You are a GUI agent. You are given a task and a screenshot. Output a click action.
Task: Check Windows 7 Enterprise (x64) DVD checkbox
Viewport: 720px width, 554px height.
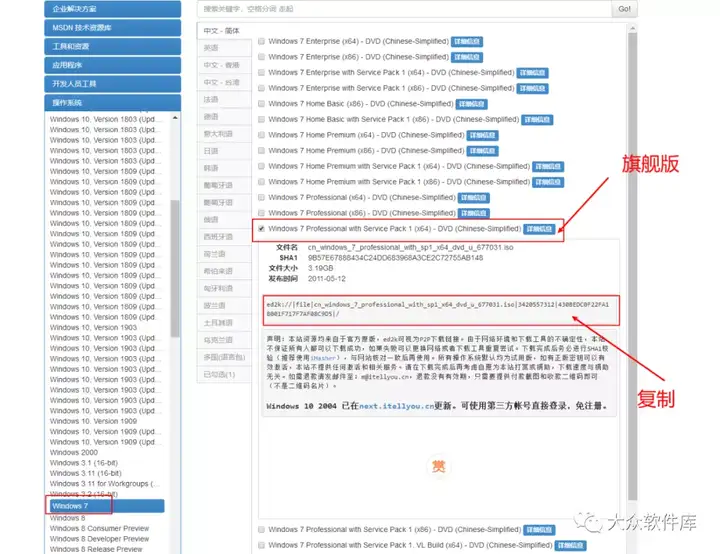[x=261, y=41]
